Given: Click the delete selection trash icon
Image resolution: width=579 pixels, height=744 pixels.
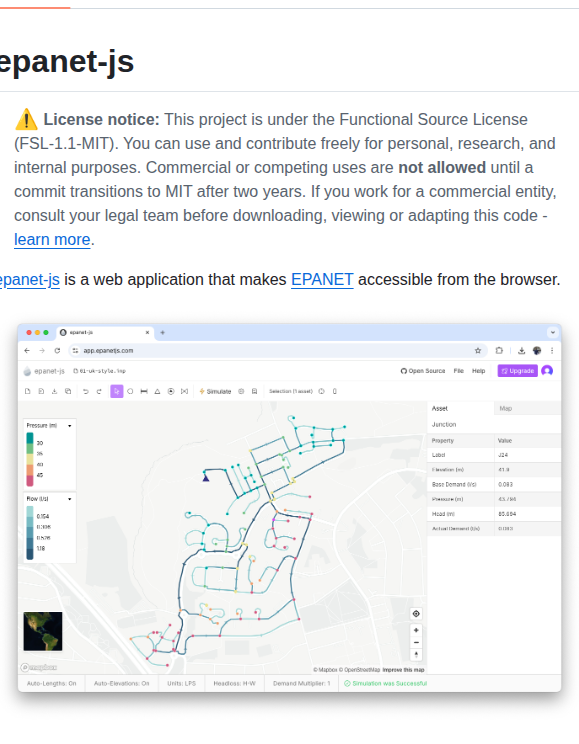Looking at the screenshot, I should point(335,391).
